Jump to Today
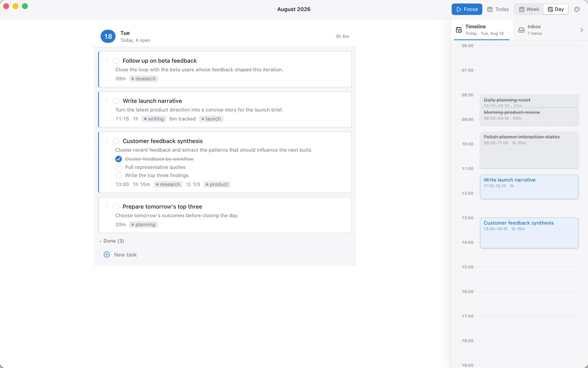 tap(498, 9)
